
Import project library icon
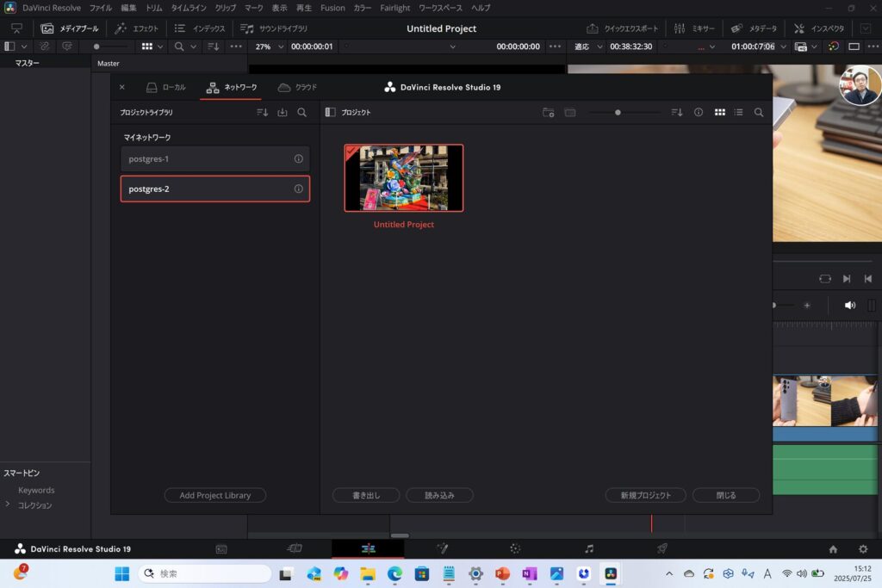283,113
